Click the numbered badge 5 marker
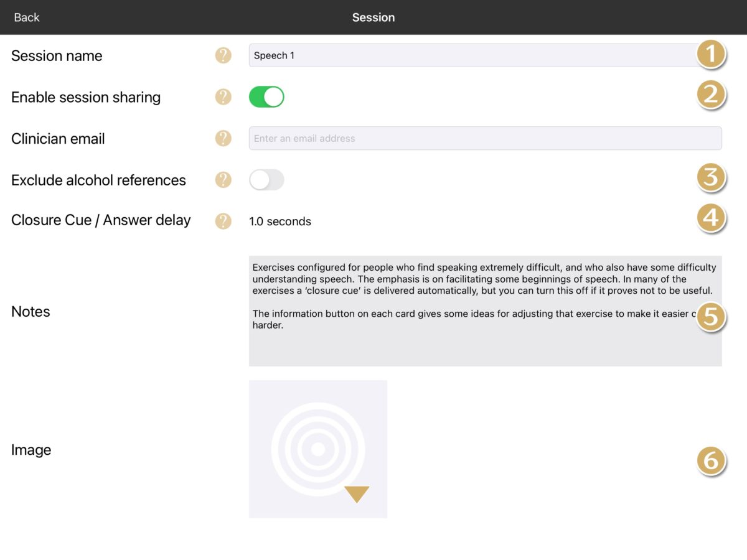 coord(710,317)
